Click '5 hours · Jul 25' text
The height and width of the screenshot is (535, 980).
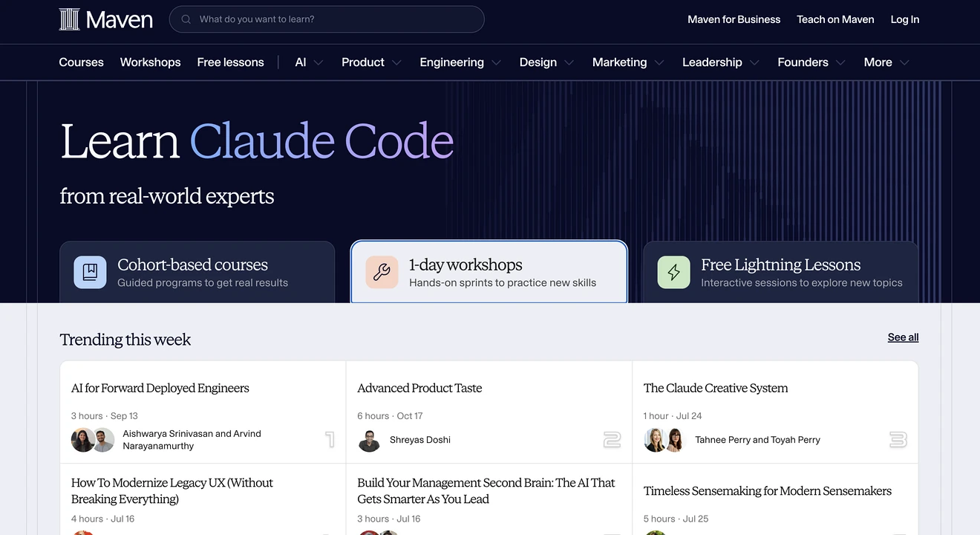(x=676, y=519)
